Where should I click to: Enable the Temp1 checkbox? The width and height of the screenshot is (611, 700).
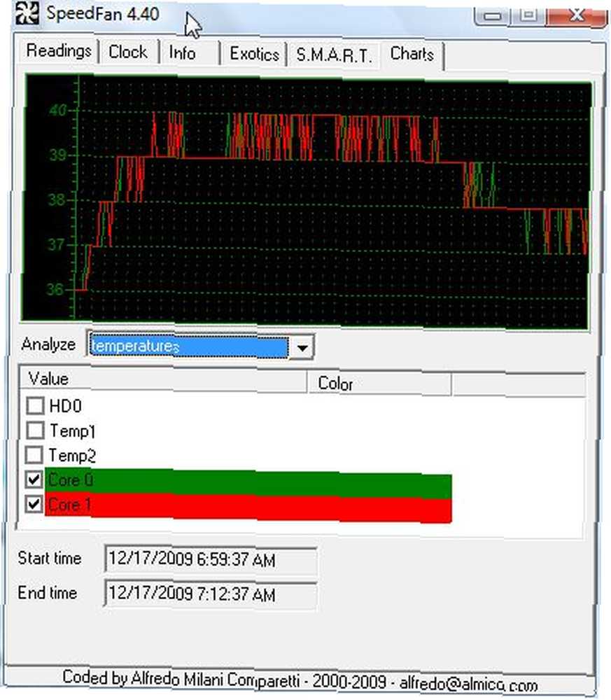pyautogui.click(x=35, y=430)
